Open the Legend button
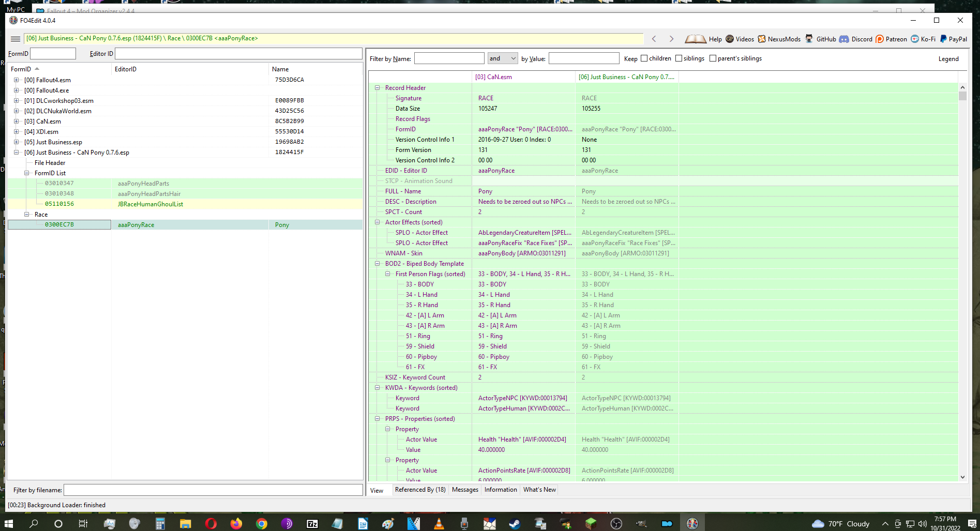Viewport: 980px width, 531px height. (x=948, y=59)
